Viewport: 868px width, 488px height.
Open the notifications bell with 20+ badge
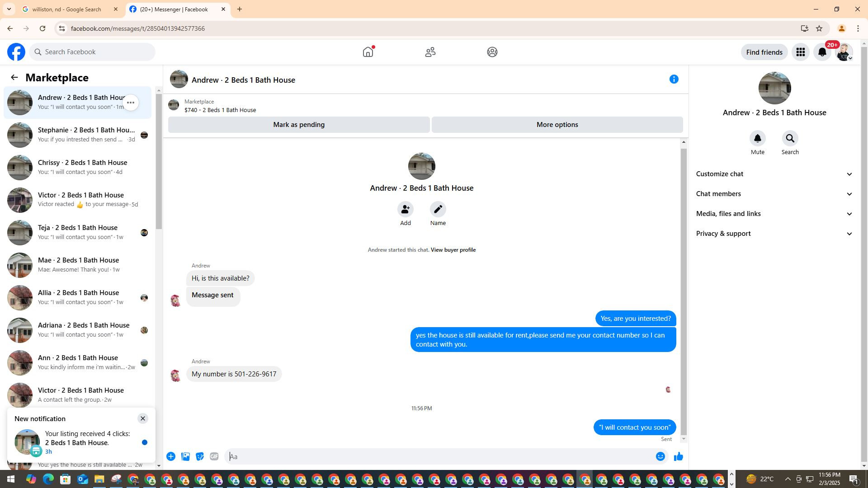tap(822, 52)
